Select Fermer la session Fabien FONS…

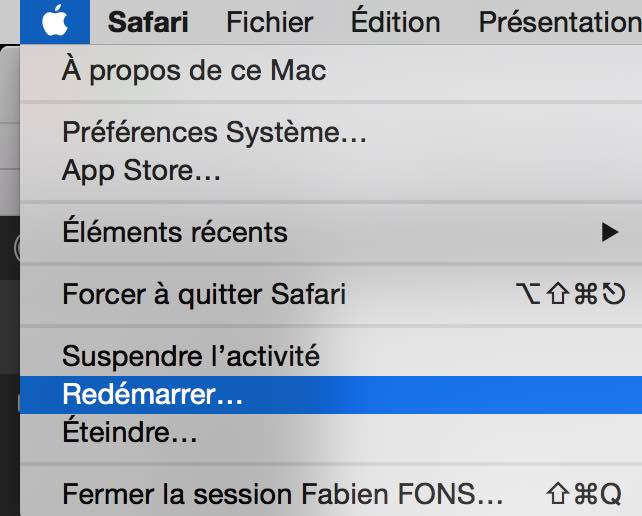pos(282,494)
